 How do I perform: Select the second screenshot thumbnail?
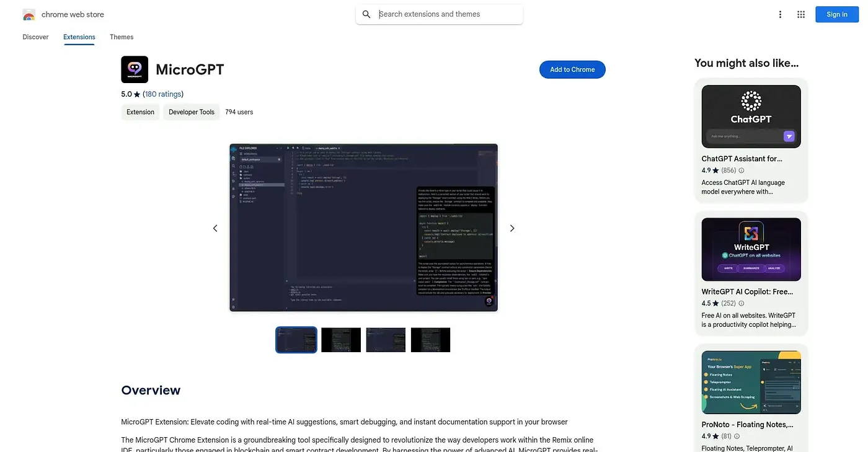click(x=341, y=340)
